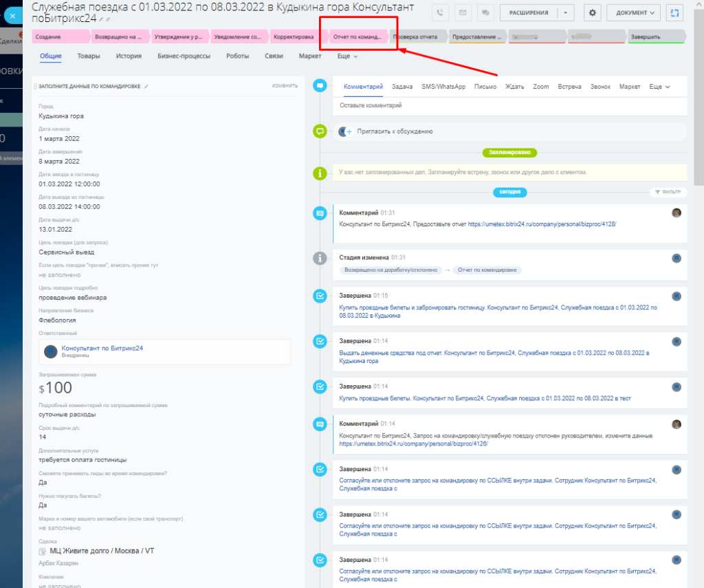Move to stage Проверка отчета

[419, 37]
